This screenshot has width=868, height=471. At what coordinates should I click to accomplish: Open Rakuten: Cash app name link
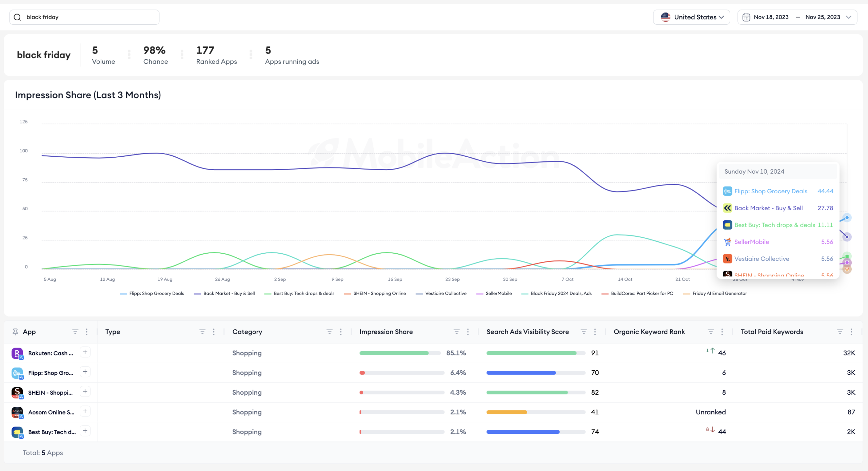coord(51,353)
